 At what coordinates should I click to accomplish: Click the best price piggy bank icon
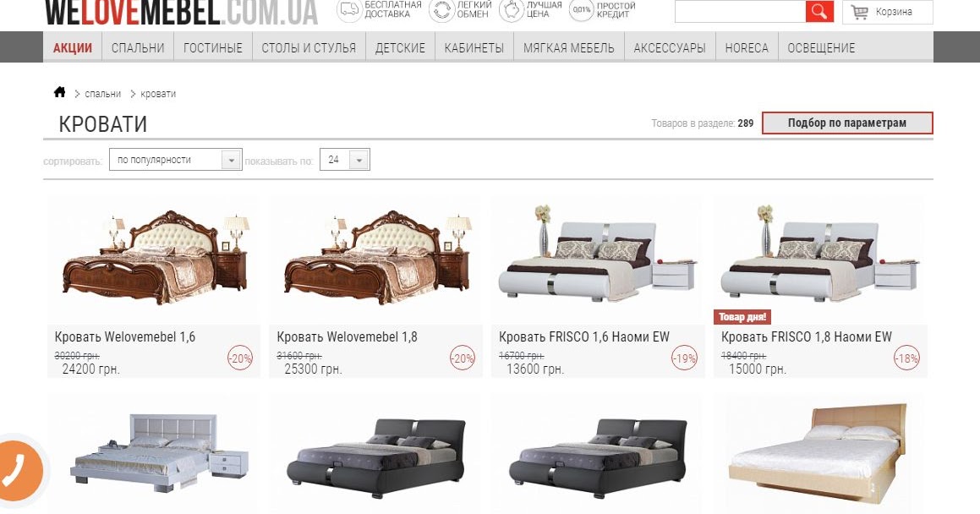(512, 9)
